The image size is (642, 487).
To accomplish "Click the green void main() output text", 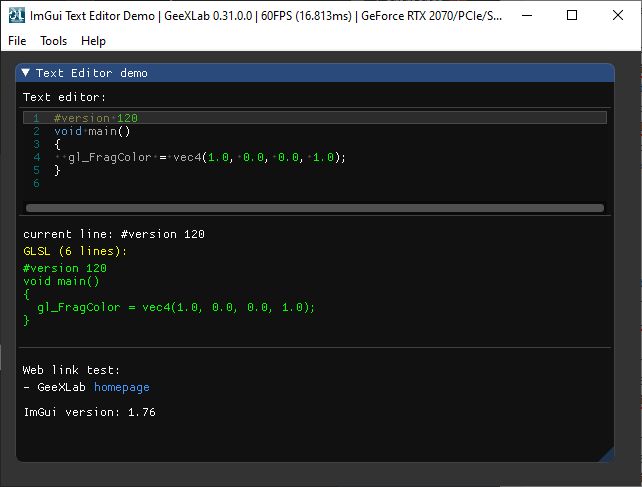I will pyautogui.click(x=61, y=281).
